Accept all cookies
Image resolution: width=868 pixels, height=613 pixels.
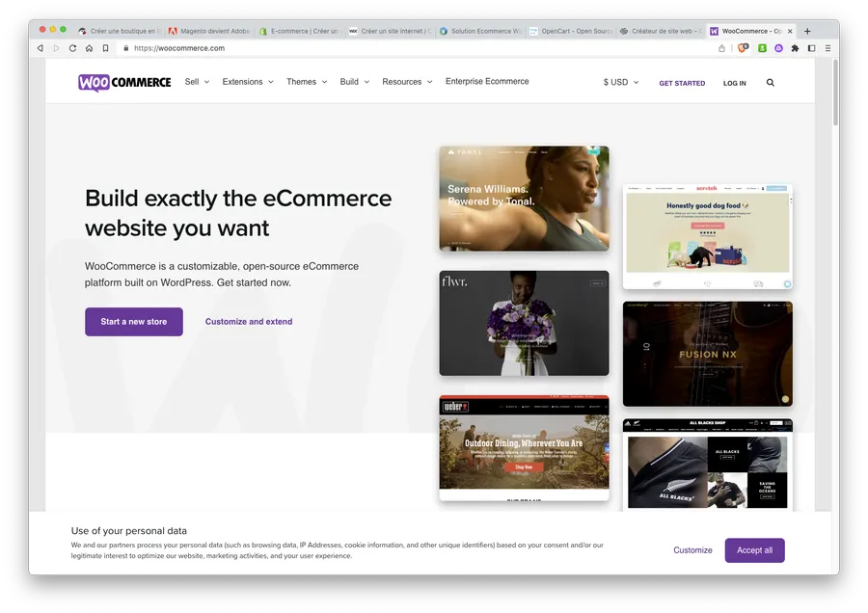(754, 550)
